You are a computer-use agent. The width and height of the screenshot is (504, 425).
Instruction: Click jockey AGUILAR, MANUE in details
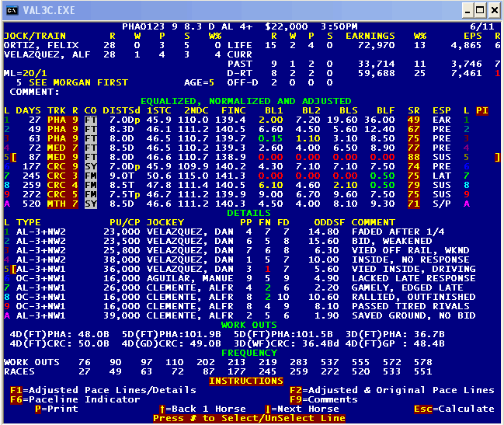coord(190,278)
